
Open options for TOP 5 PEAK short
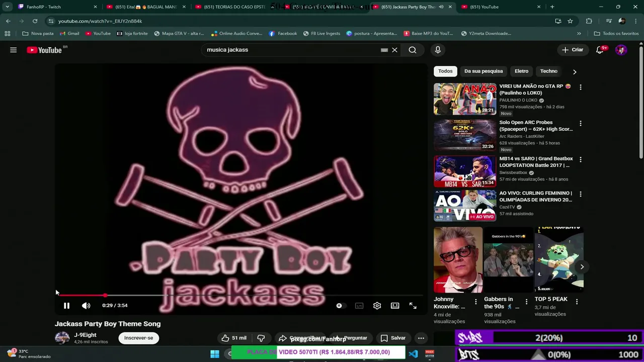coord(577,302)
